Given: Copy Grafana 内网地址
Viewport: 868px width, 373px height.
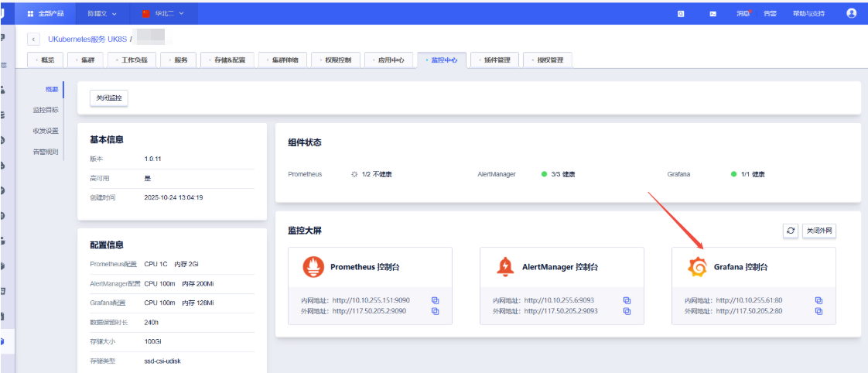Looking at the screenshot, I should click(818, 300).
